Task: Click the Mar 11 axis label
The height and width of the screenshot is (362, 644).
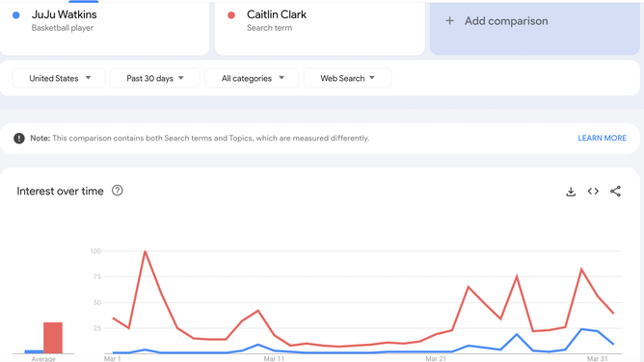Action: pyautogui.click(x=274, y=359)
